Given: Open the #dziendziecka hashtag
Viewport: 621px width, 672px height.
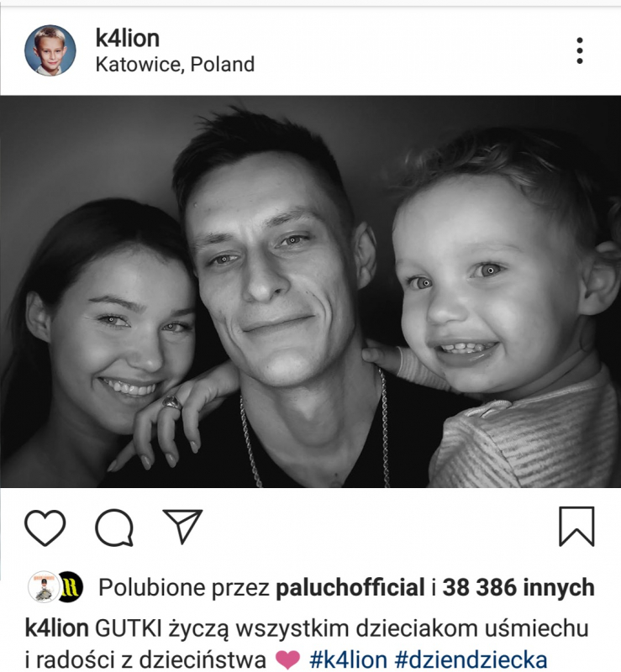Looking at the screenshot, I should 471,660.
